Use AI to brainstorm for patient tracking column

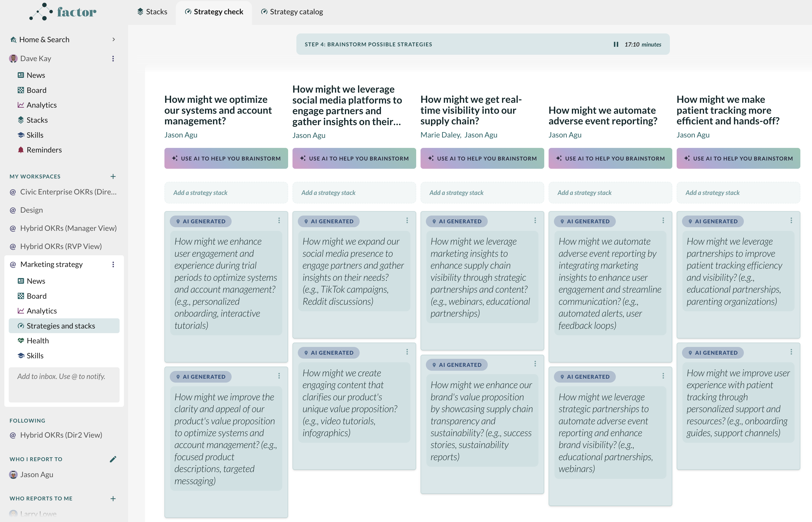pos(738,158)
